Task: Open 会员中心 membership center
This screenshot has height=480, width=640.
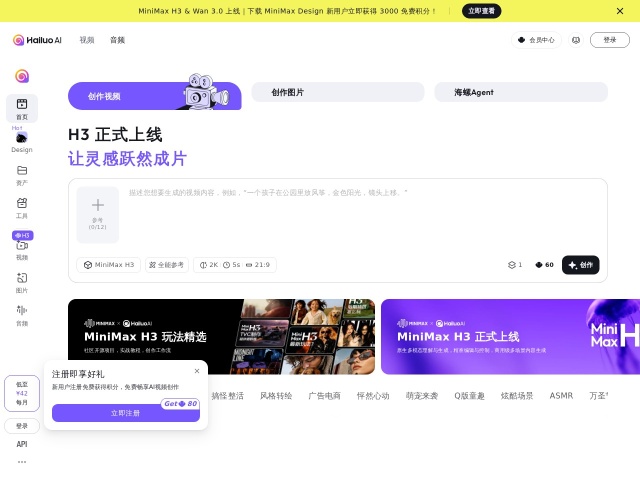Action: coord(536,40)
